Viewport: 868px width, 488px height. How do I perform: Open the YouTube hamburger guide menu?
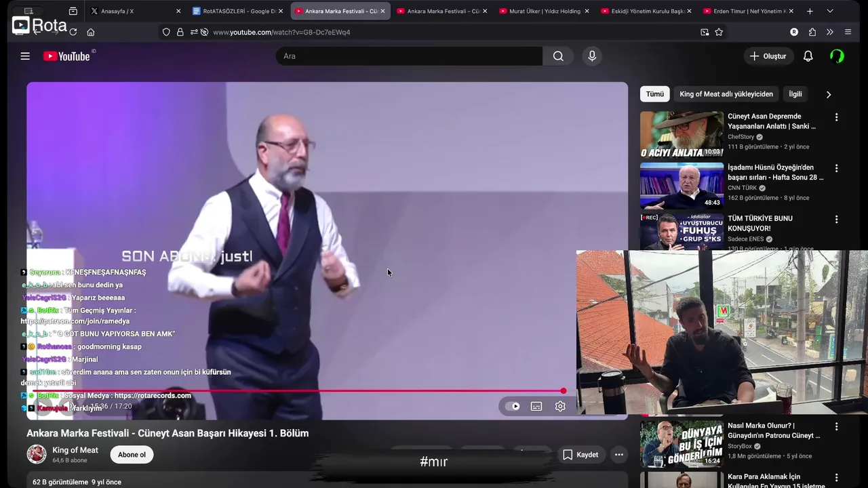[25, 56]
